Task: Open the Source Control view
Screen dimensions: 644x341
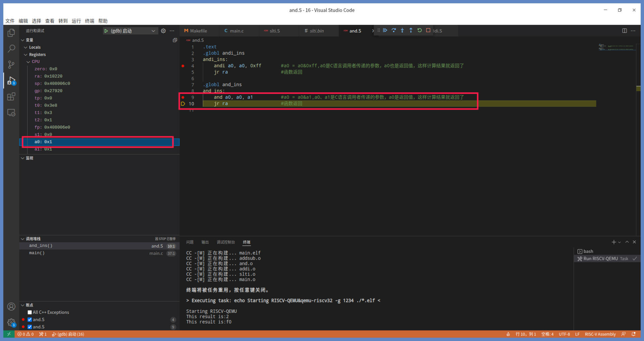Action: coord(11,65)
